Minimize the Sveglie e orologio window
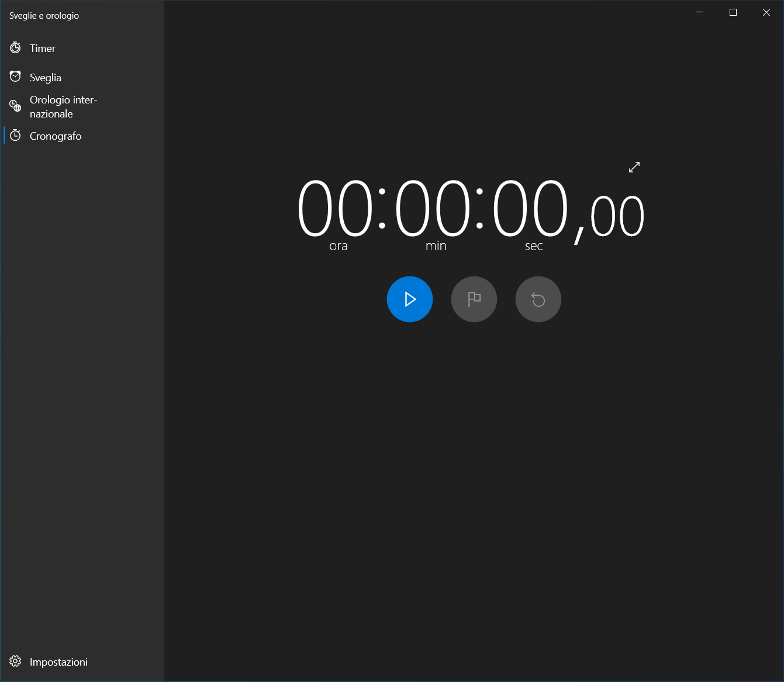 [700, 12]
